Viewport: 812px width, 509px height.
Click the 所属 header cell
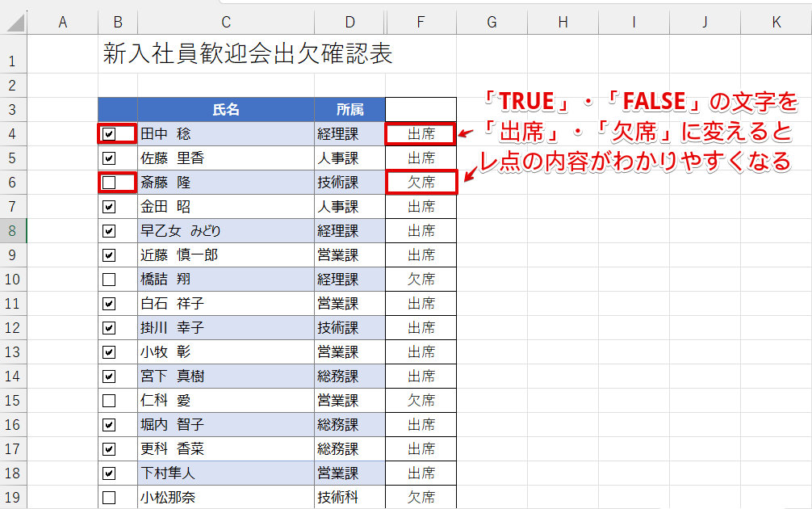pyautogui.click(x=350, y=110)
